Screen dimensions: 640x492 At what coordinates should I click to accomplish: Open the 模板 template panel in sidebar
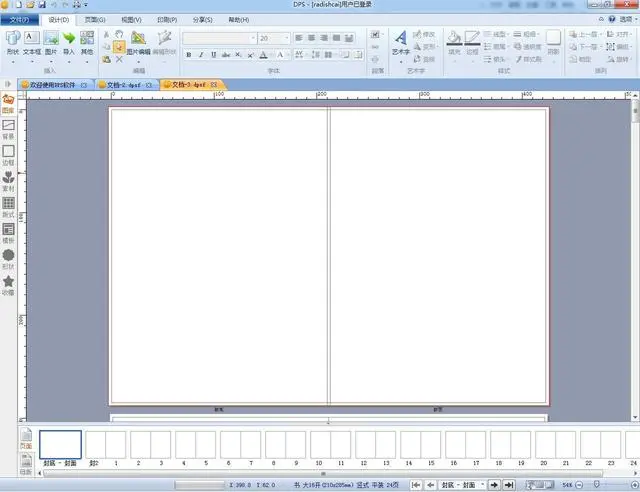[x=8, y=234]
